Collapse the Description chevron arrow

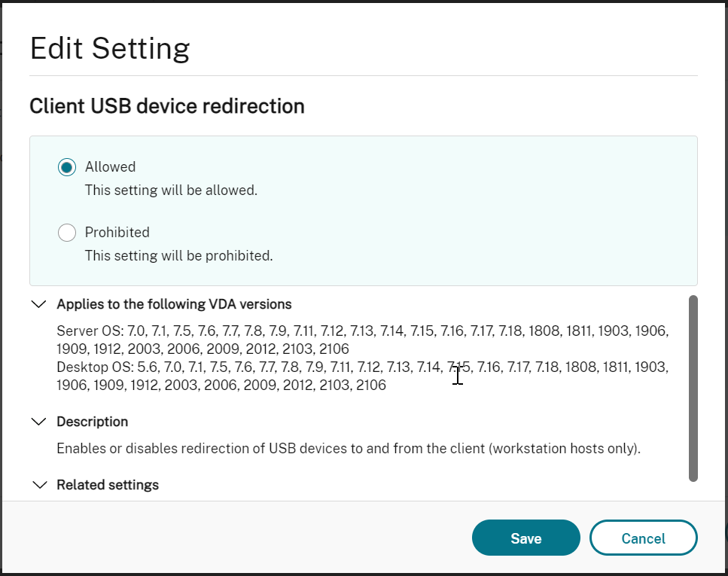pos(38,422)
